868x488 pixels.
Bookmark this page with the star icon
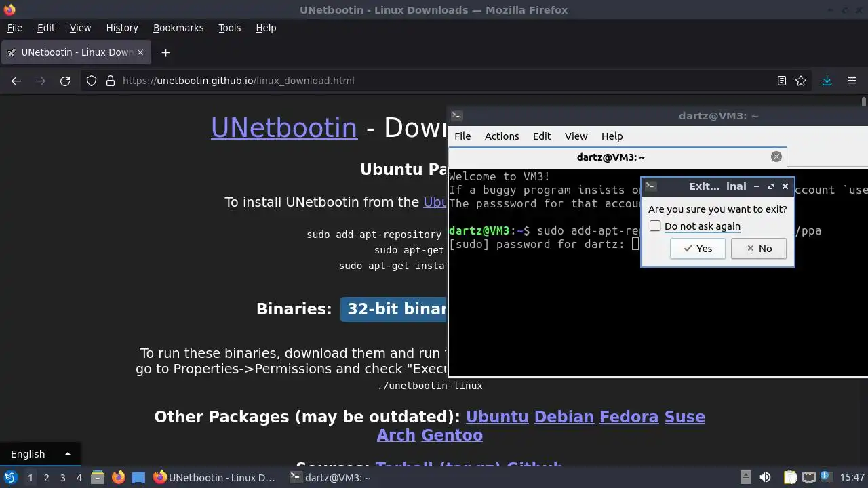801,81
